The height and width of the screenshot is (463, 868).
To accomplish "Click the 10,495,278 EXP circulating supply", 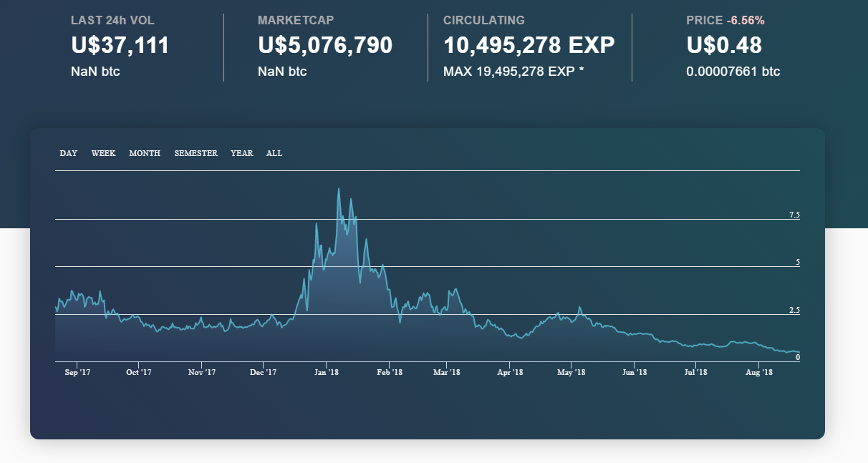I will click(x=529, y=45).
